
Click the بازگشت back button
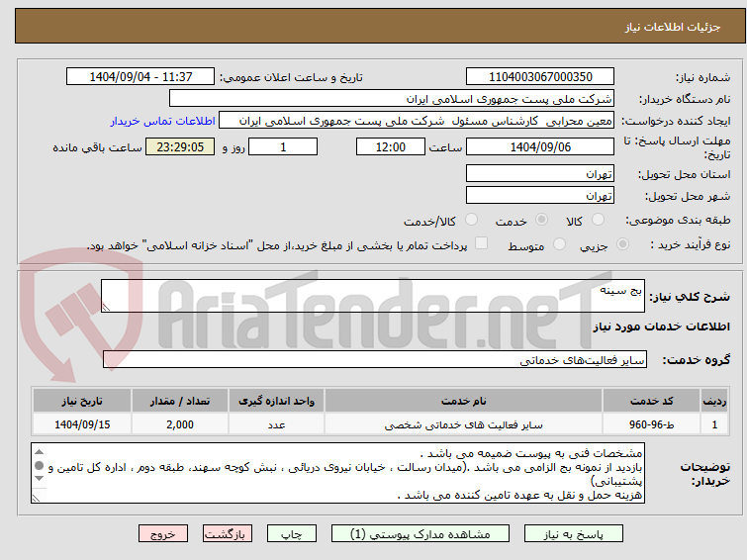[228, 534]
